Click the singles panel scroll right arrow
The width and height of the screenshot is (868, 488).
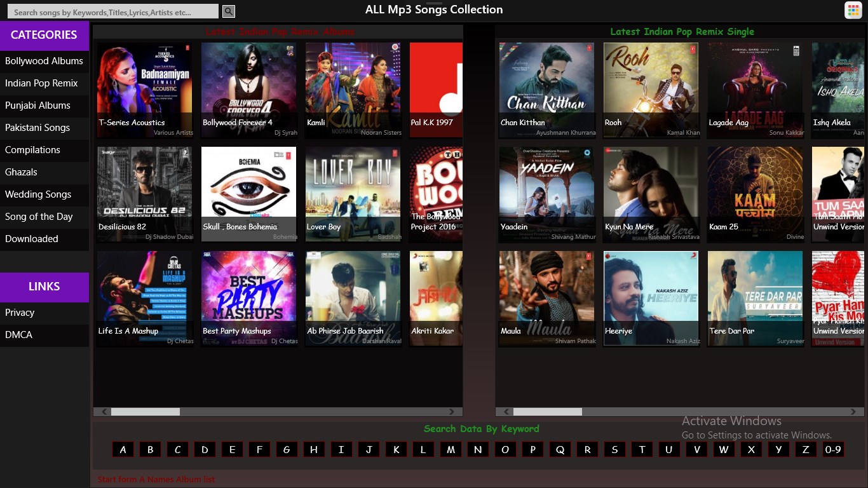854,412
